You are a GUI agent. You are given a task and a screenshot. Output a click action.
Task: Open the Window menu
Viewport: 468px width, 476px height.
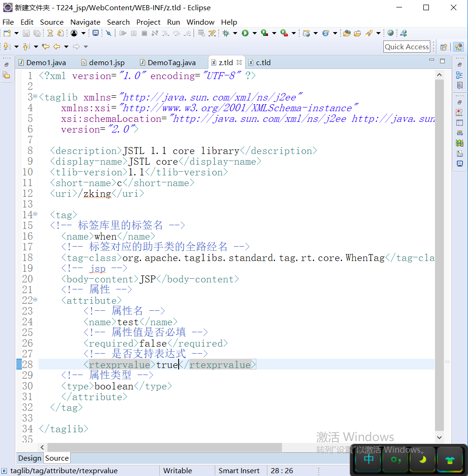(201, 22)
